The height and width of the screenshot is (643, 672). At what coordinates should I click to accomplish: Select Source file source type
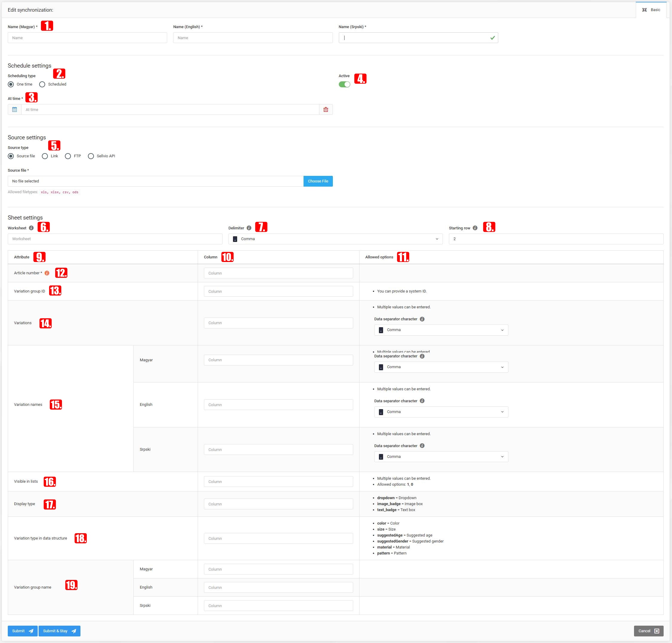point(11,156)
